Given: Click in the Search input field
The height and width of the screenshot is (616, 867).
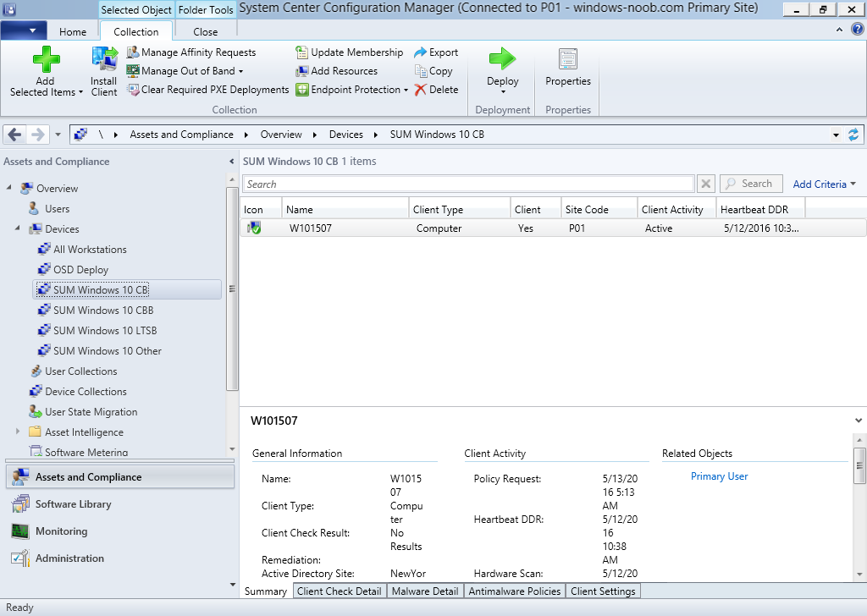Looking at the screenshot, I should (468, 184).
